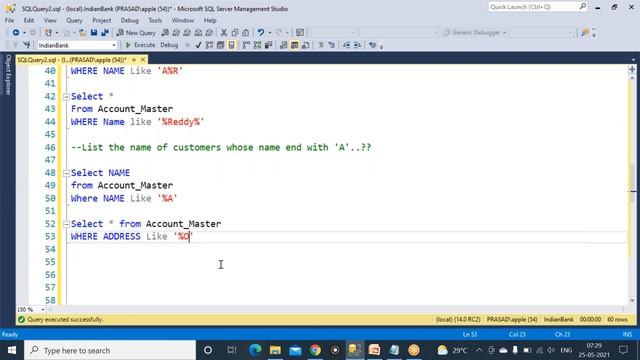
Task: Pin the SQLQuery2.sql tab
Action: tap(133, 60)
